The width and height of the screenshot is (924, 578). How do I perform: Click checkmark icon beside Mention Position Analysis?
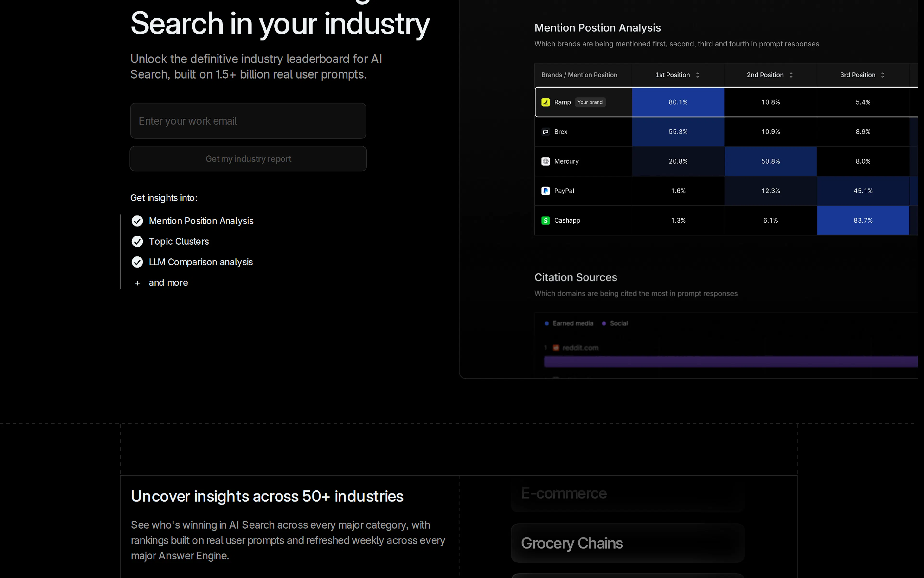tap(137, 221)
